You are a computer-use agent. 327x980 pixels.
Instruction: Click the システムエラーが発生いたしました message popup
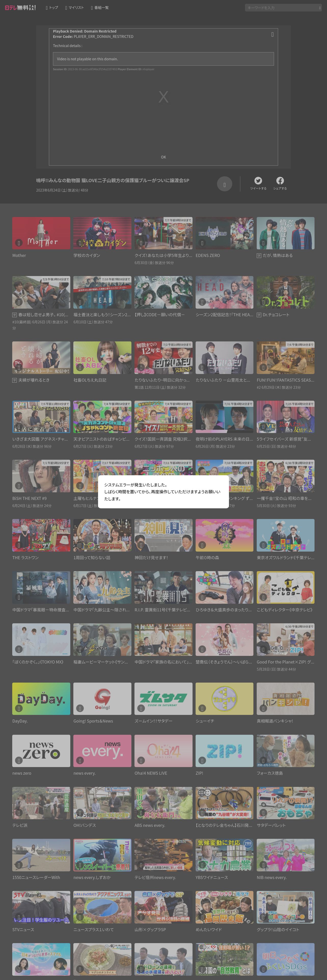163,492
